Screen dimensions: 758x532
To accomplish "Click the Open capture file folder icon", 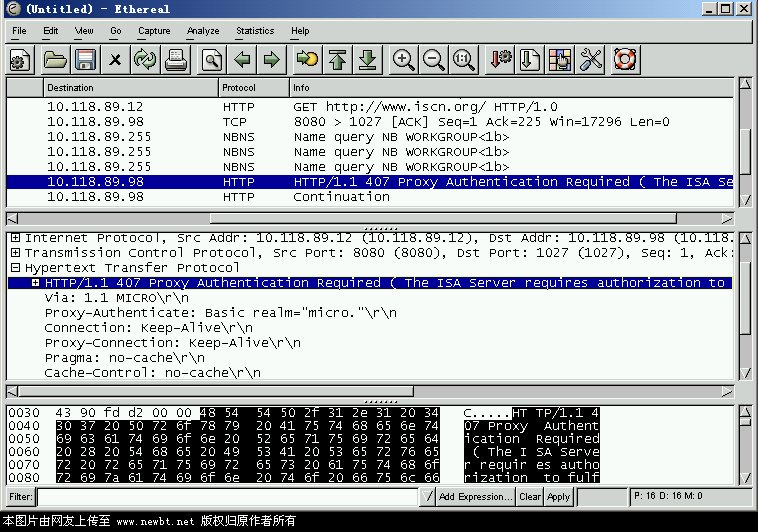I will coord(55,60).
